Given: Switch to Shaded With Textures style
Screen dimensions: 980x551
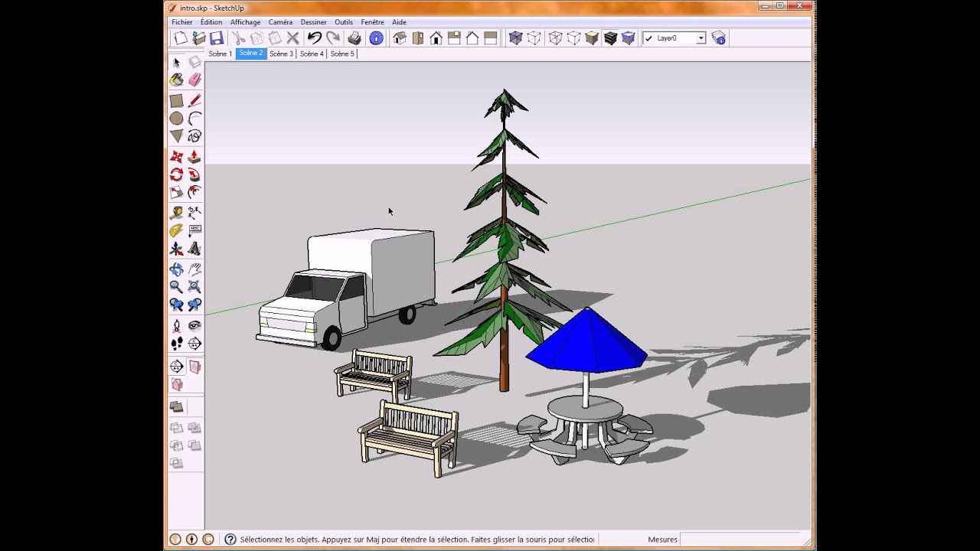Looking at the screenshot, I should 610,37.
